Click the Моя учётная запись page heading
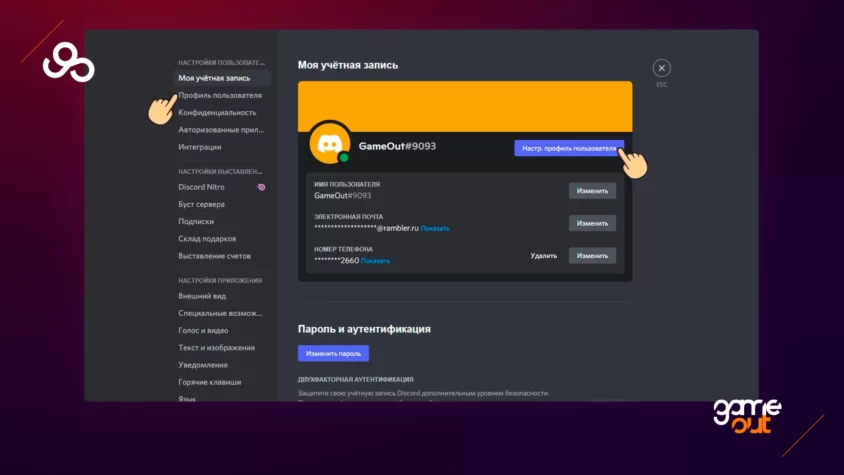The image size is (844, 475). (348, 65)
